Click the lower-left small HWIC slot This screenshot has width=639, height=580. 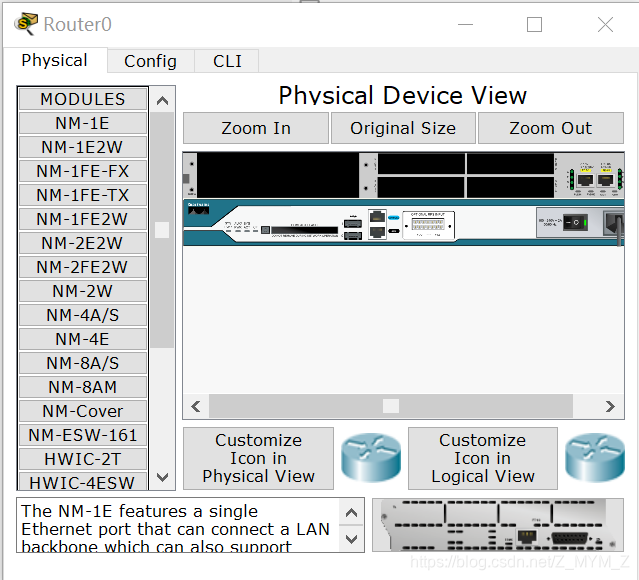click(421, 187)
